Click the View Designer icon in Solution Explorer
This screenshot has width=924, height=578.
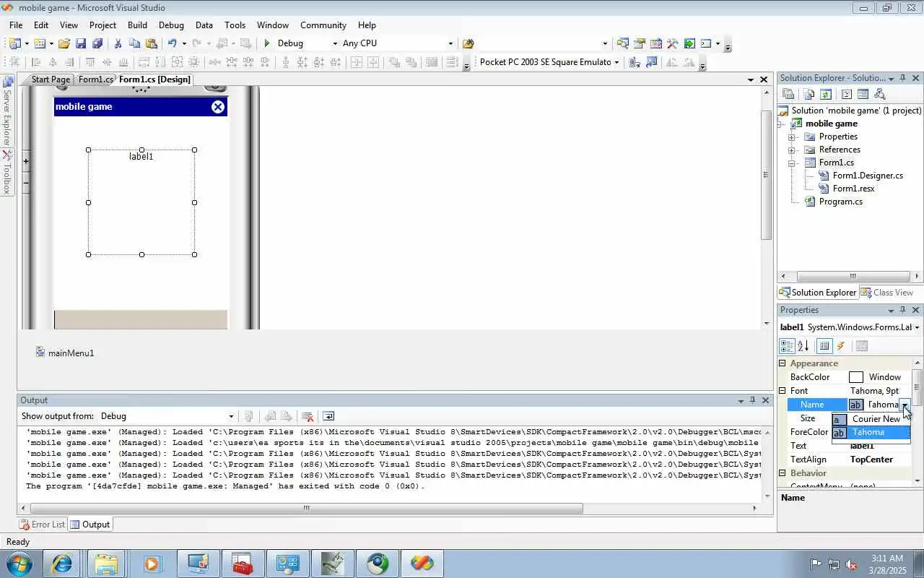(x=863, y=94)
